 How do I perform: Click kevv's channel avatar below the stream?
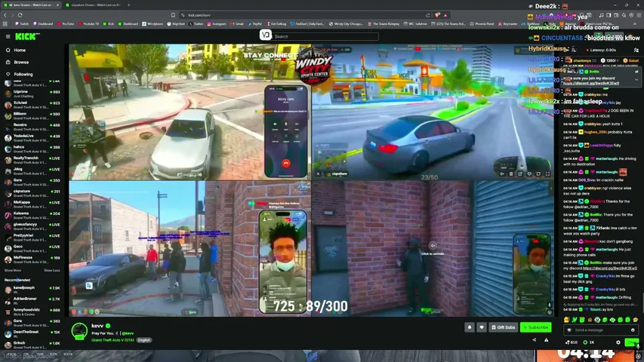tap(79, 331)
